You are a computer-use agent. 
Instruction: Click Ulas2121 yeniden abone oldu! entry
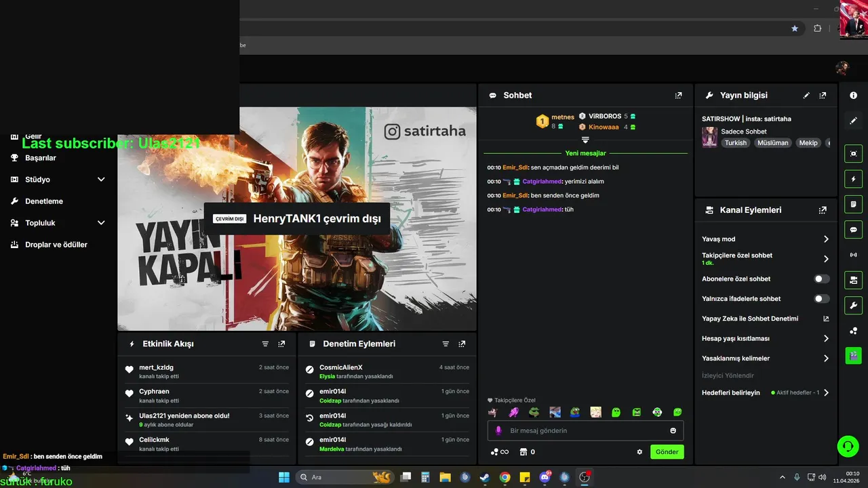tap(184, 415)
